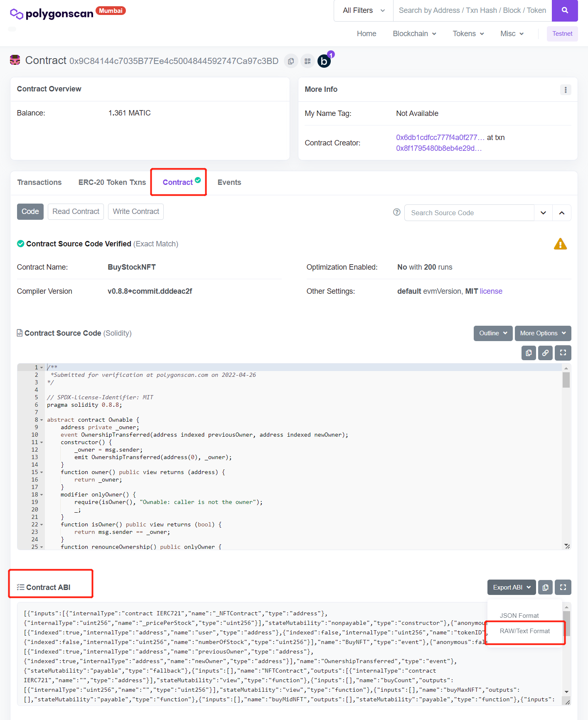The width and height of the screenshot is (588, 720).
Task: Collapse code fold at line 8
Action: point(42,420)
